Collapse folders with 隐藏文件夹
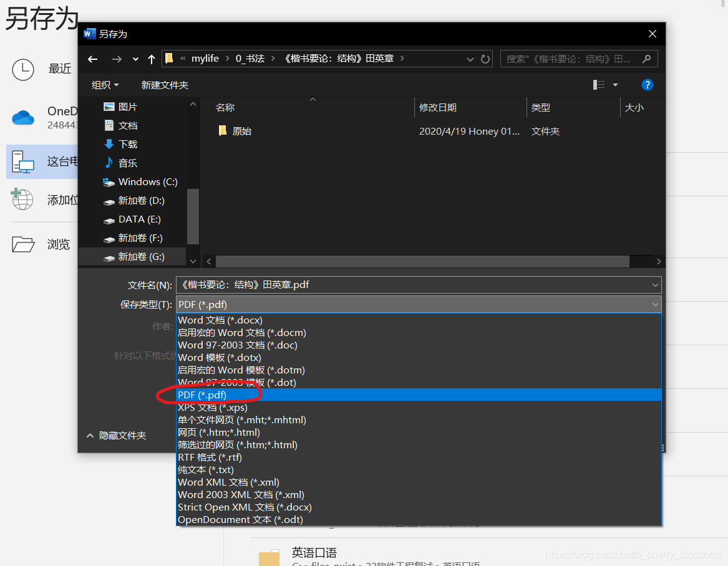728x566 pixels. tap(117, 436)
